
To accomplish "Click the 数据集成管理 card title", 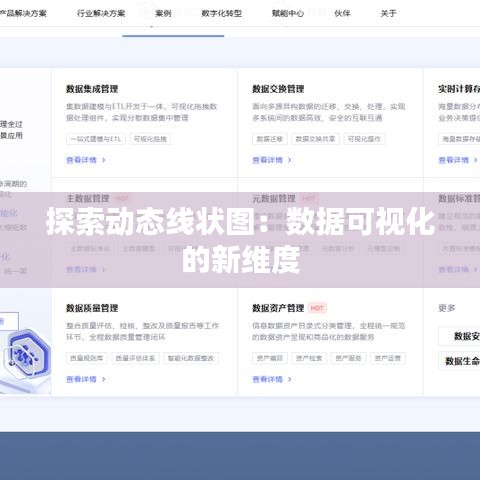I will (x=92, y=89).
